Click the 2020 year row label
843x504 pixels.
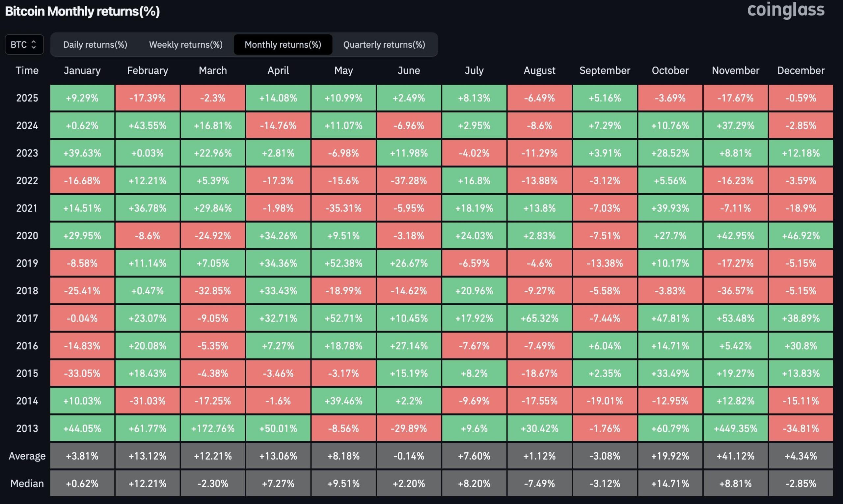tap(27, 236)
